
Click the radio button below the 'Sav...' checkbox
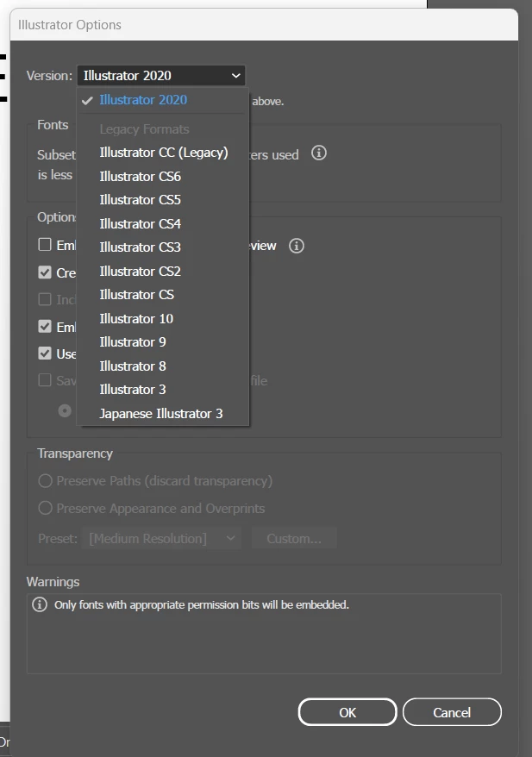click(x=65, y=411)
